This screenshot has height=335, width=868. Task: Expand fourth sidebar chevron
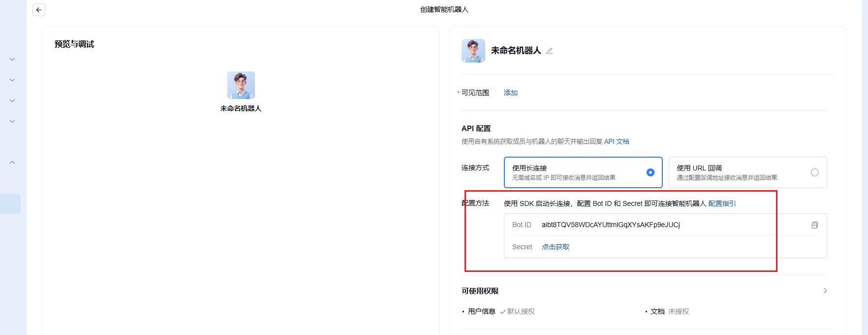12,121
